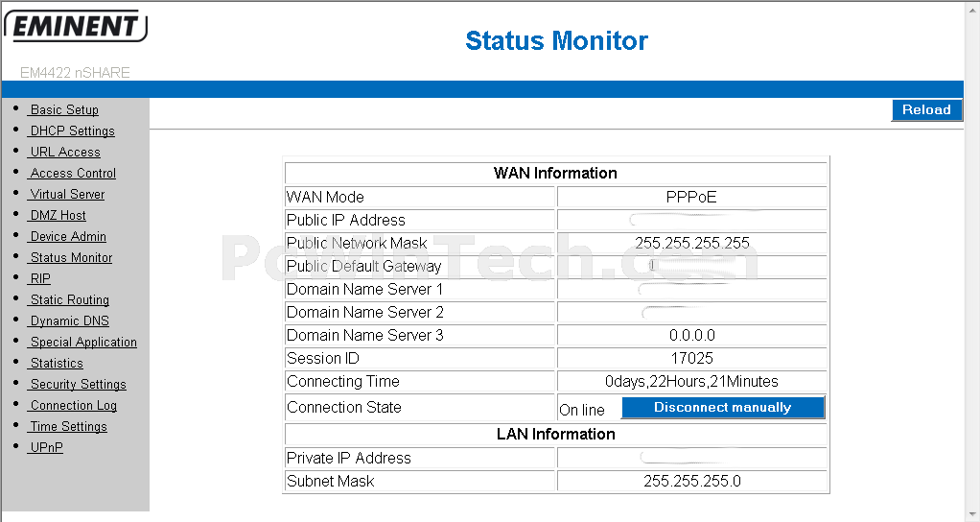Viewport: 980px width, 522px height.
Task: Open the URL Access page
Action: pyautogui.click(x=63, y=153)
